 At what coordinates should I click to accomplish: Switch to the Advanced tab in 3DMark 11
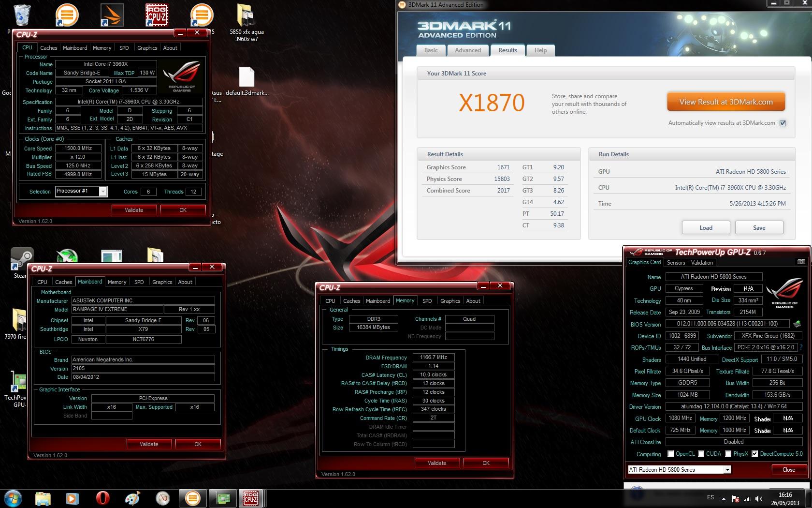[468, 50]
